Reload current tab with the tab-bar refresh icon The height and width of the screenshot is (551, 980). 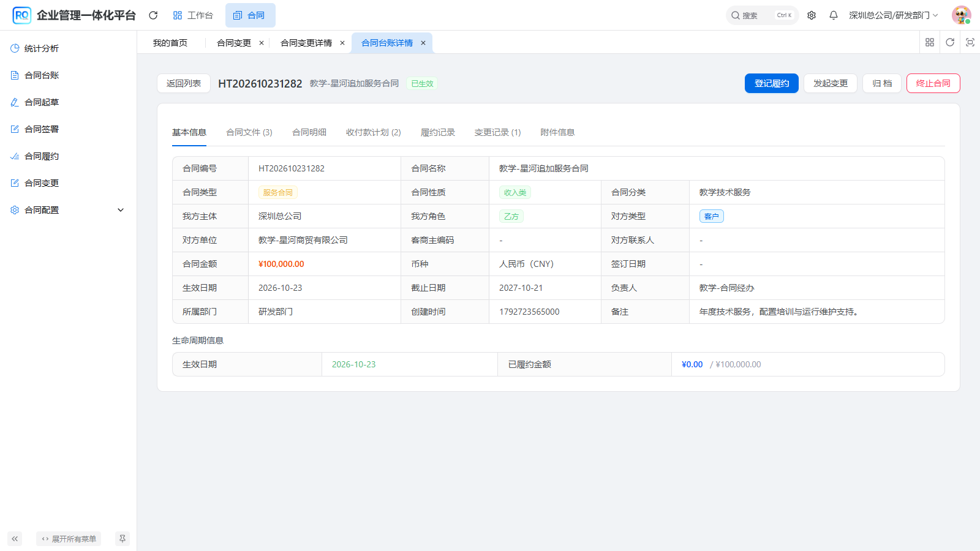(950, 42)
